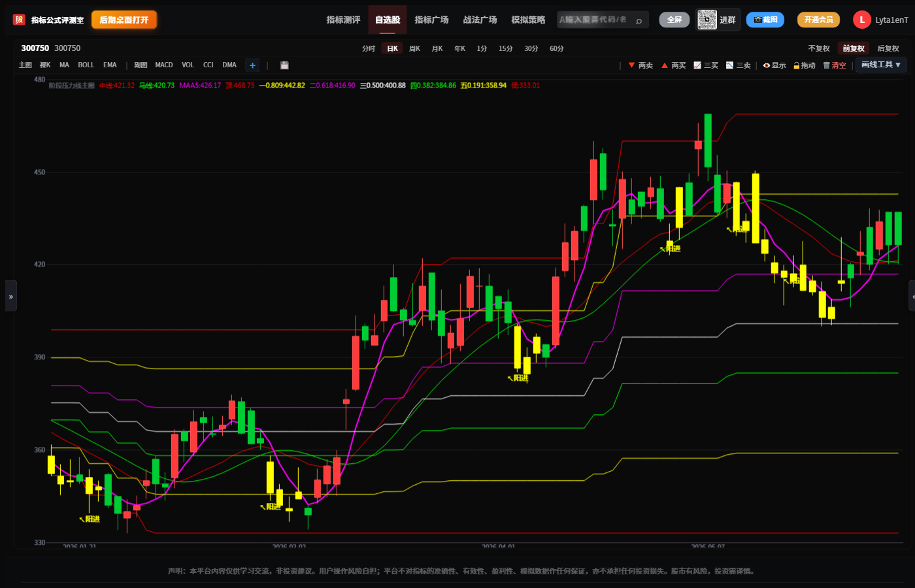Click the orange 后期桌面打开 button
The height and width of the screenshot is (588, 915).
pyautogui.click(x=124, y=20)
